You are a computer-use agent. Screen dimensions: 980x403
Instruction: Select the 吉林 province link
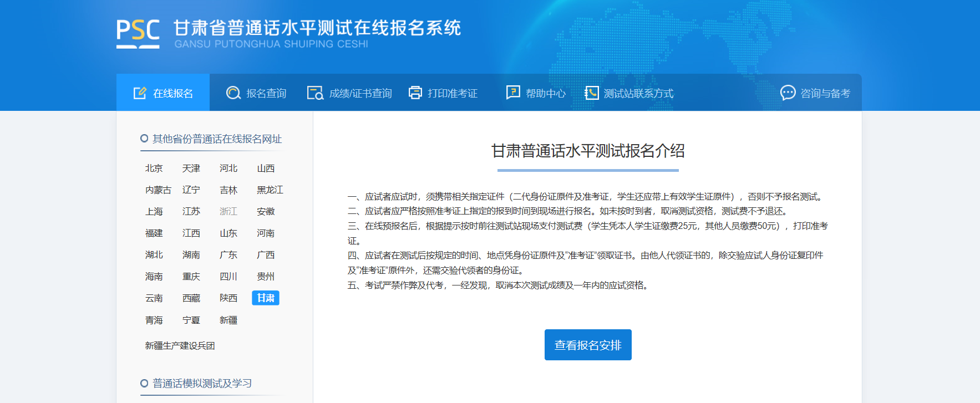[229, 190]
